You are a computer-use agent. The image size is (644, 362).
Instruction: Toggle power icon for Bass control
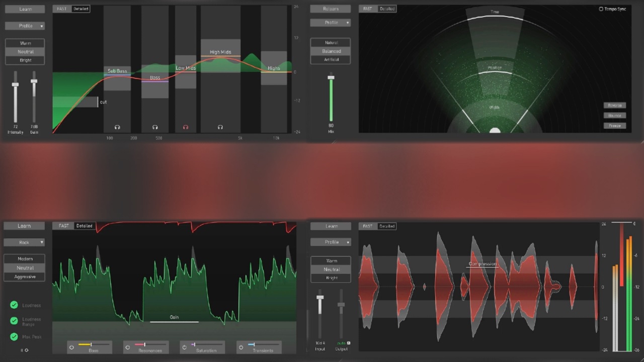click(71, 347)
